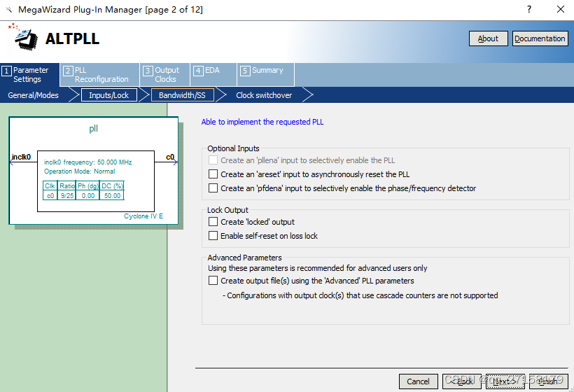Click the 9/25 ratio table cell

pos(67,196)
